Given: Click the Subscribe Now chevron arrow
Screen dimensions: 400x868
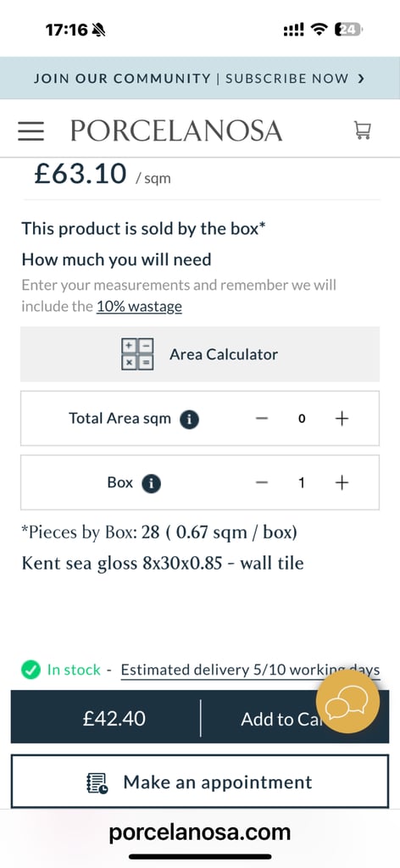Looking at the screenshot, I should (x=361, y=79).
